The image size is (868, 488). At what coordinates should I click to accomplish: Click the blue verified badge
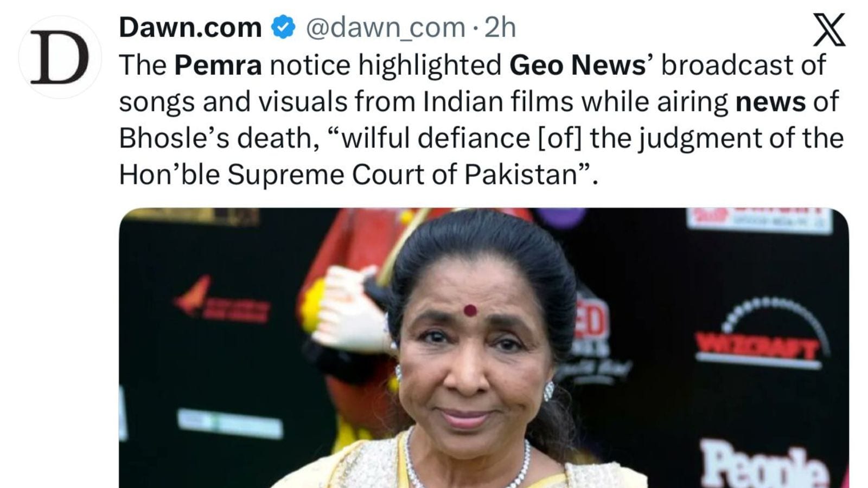click(x=283, y=27)
